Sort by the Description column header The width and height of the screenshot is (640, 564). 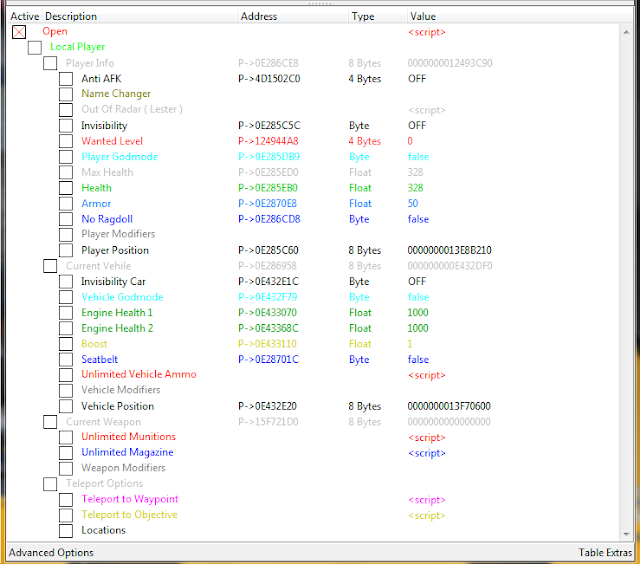coord(140,16)
